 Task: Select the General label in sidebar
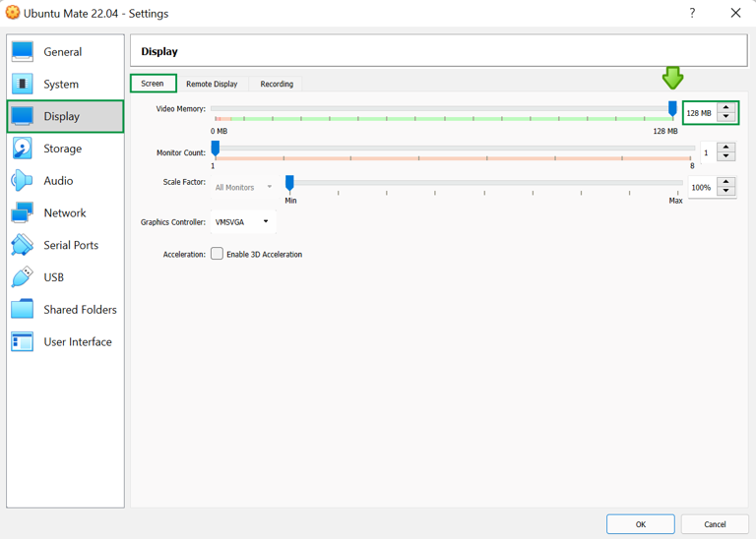[63, 52]
